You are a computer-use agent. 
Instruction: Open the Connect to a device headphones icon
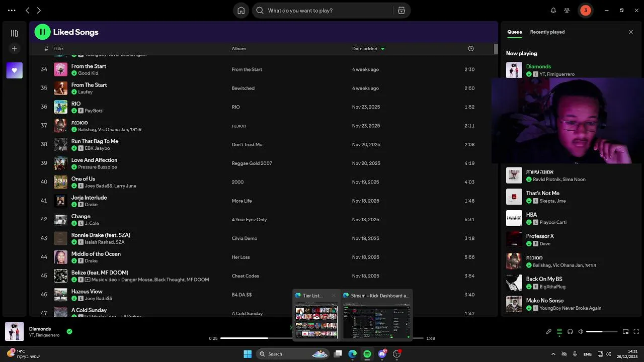pyautogui.click(x=570, y=332)
